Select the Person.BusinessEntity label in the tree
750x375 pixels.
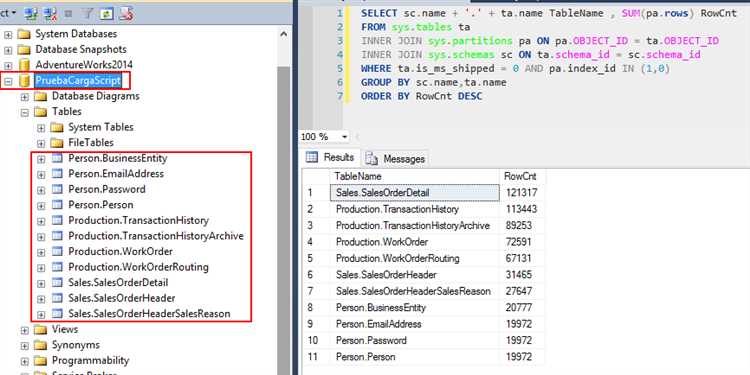pyautogui.click(x=118, y=158)
